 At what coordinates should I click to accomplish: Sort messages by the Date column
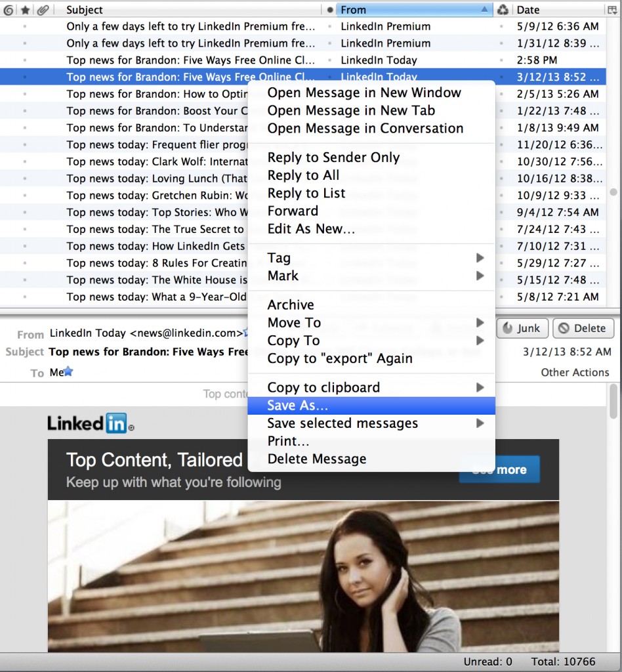pos(558,9)
